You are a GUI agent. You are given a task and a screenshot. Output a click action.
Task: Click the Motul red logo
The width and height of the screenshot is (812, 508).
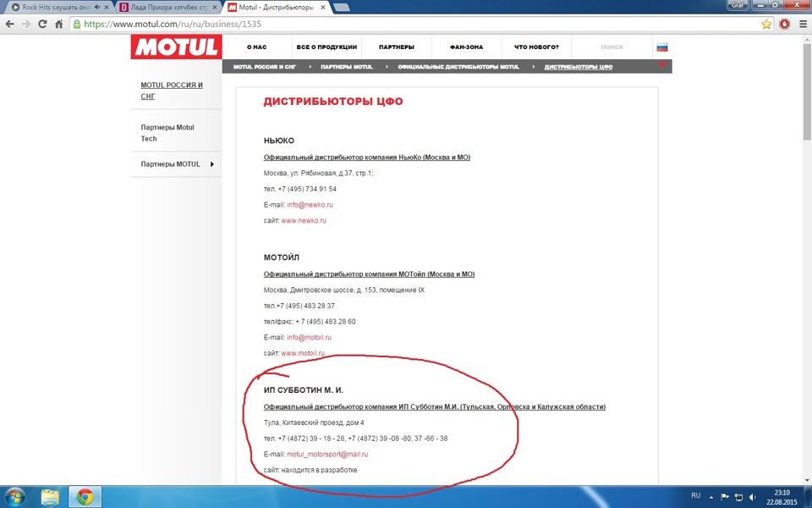pyautogui.click(x=176, y=47)
